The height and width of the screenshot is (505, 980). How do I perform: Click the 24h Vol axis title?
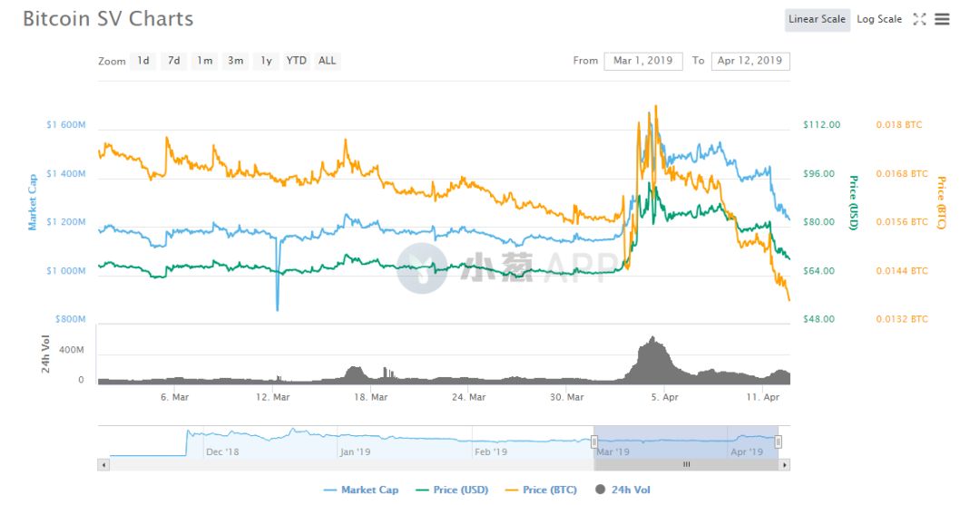tap(45, 354)
